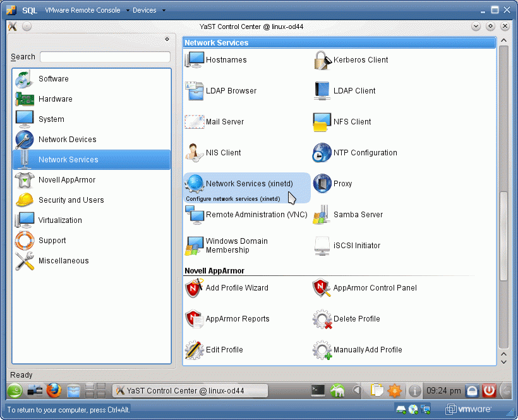Click the VMware network adapter status icon
Viewport: 518px width, 420px height.
pos(426,410)
